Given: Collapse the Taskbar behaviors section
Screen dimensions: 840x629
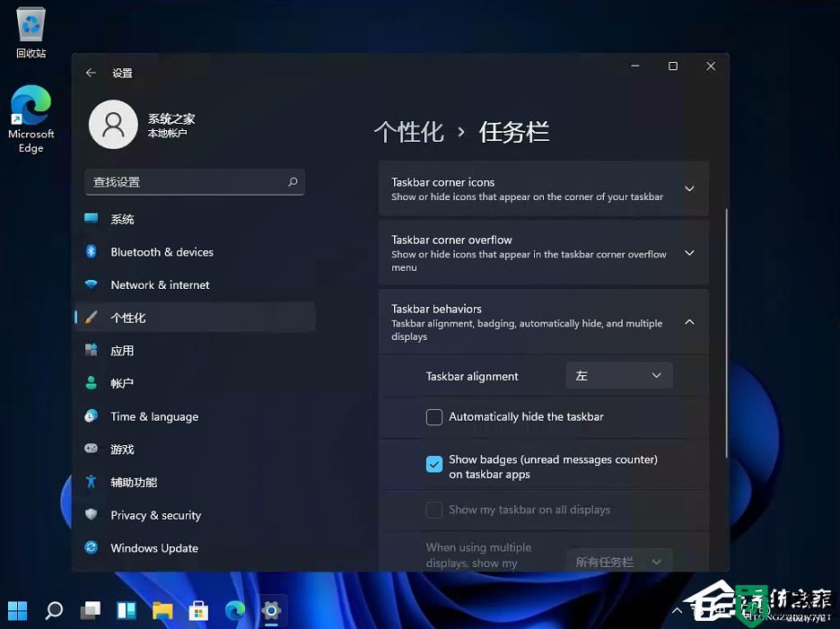Looking at the screenshot, I should (689, 322).
